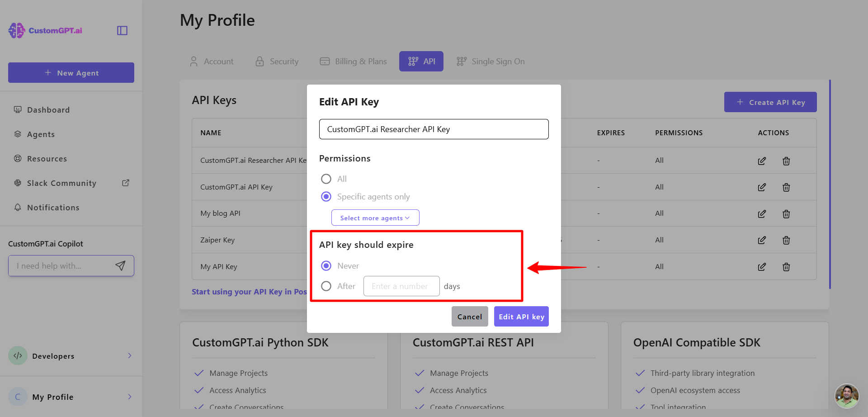Open the Select more agents dropdown

pos(375,218)
